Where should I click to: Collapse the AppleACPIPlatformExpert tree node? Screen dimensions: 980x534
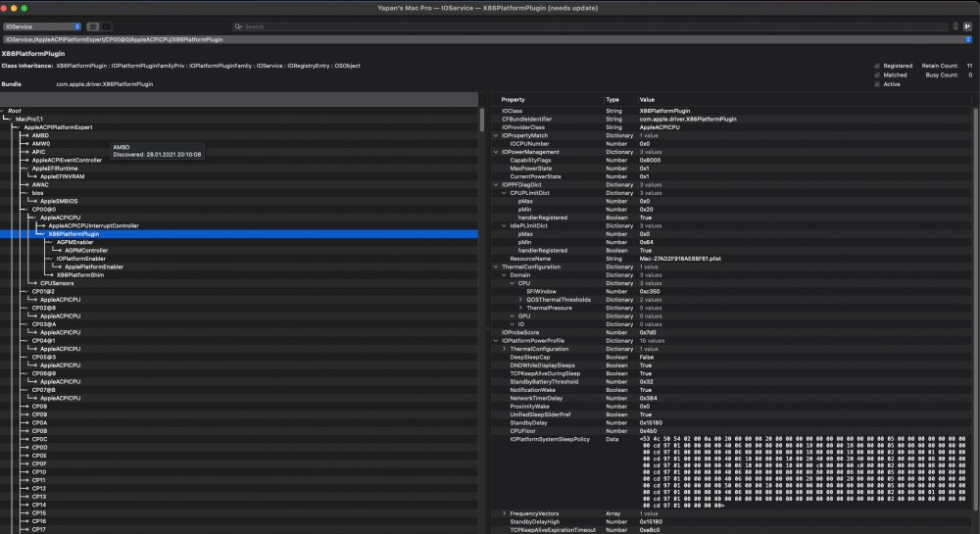(19, 127)
